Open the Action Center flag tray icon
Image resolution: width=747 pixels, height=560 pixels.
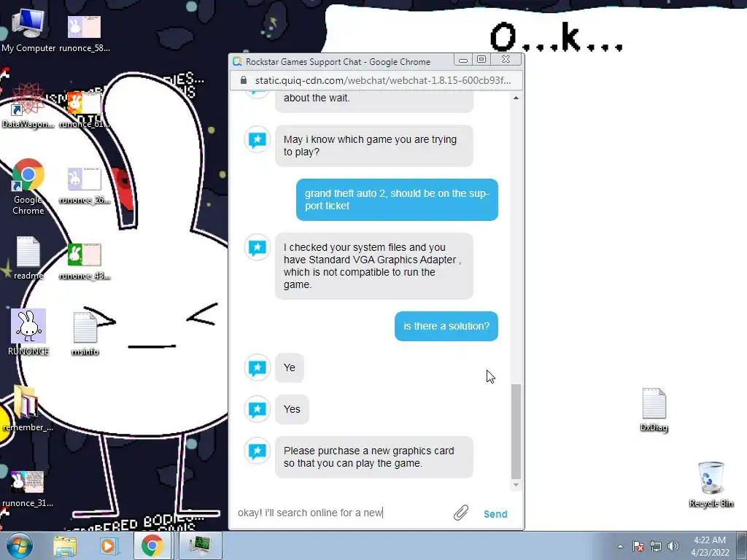(x=638, y=546)
